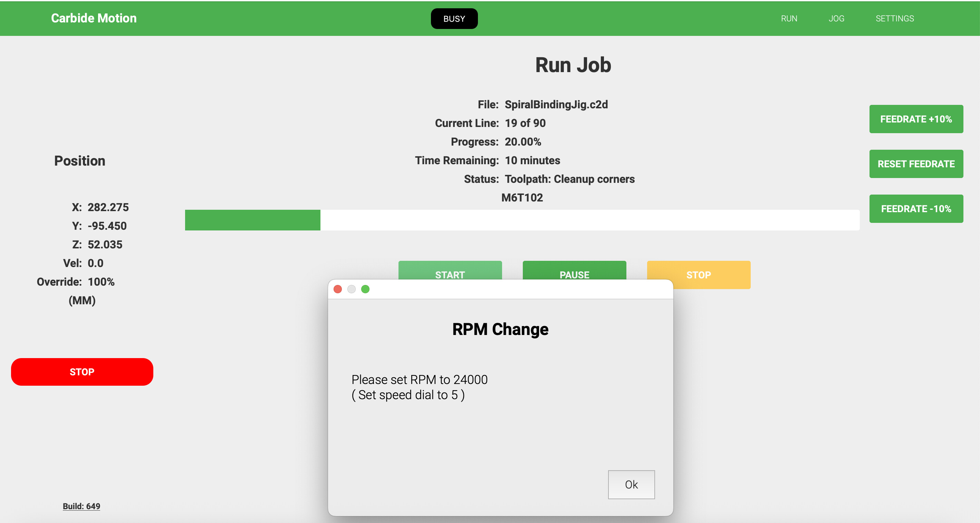
Task: Click Time Remaining 10 minutes
Action: [532, 160]
